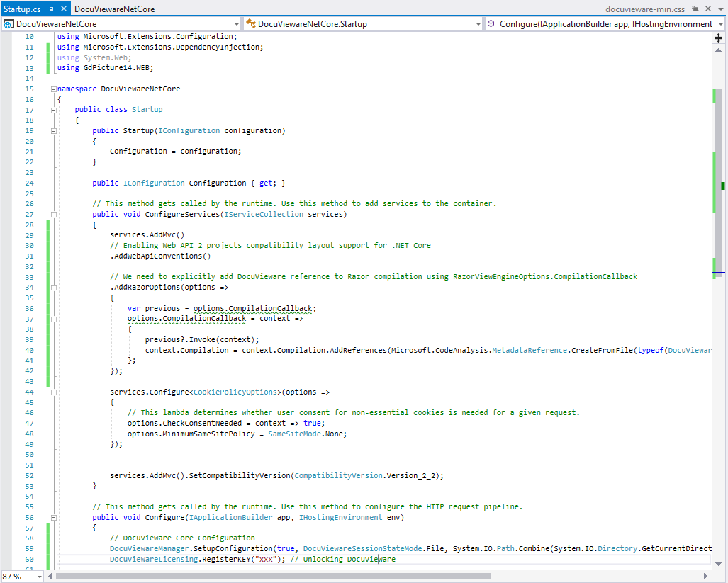Image resolution: width=728 pixels, height=583 pixels.
Task: Click the class icon next to DocuViewareNetCore.Startup
Action: click(250, 23)
